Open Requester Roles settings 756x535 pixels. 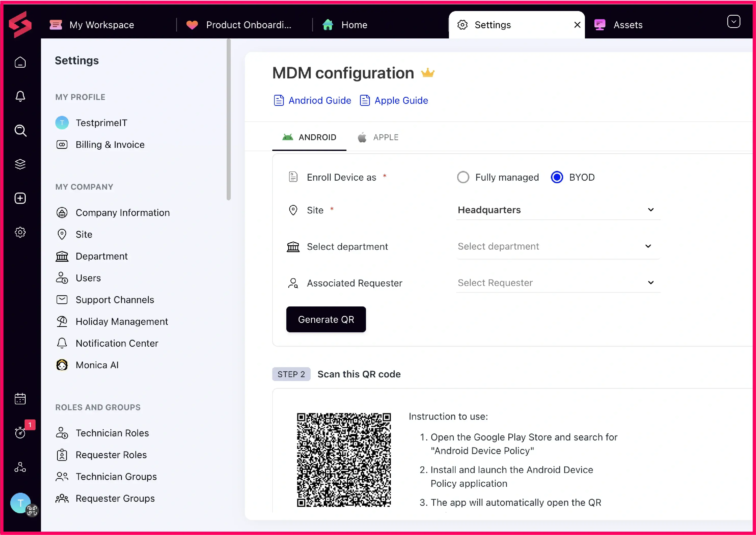point(101,455)
